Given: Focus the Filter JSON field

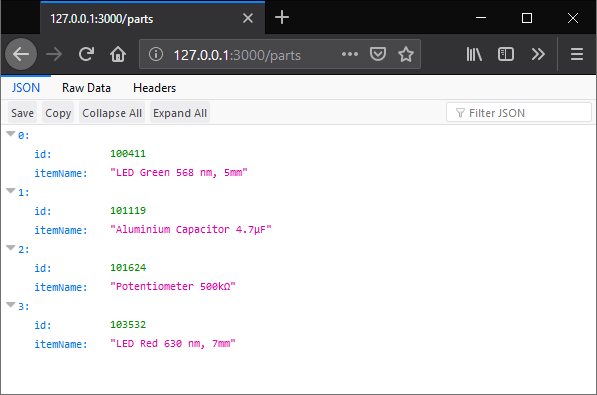Looking at the screenshot, I should [x=519, y=113].
